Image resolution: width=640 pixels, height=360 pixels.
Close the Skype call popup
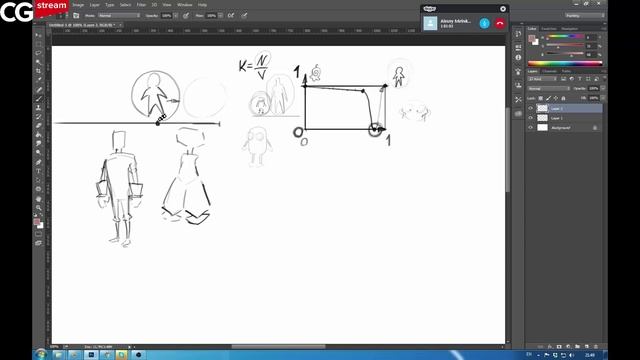[503, 9]
